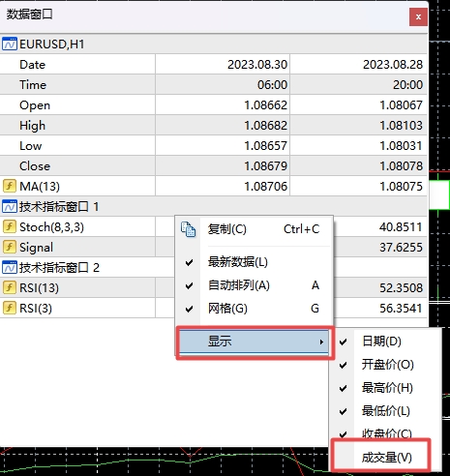This screenshot has width=450, height=476.
Task: Click the Low label row
Action: click(77, 145)
